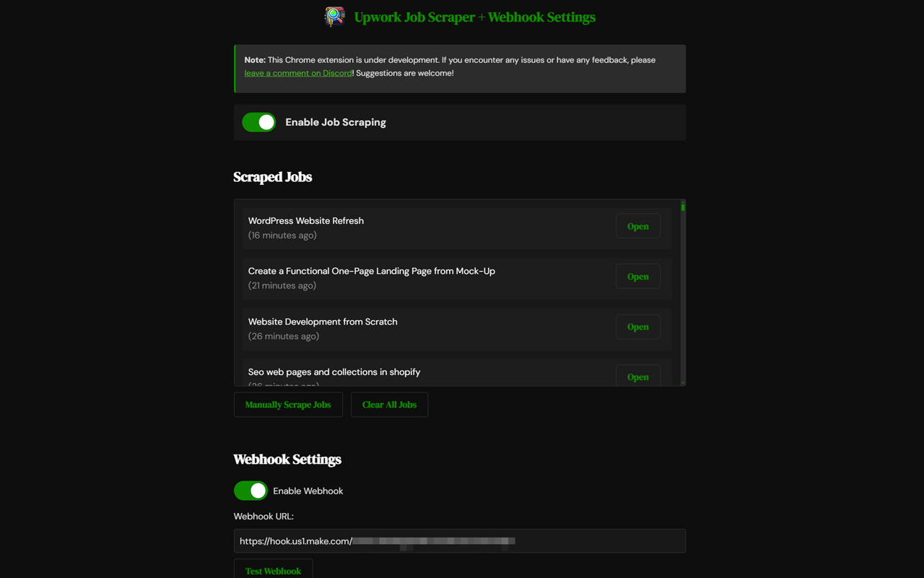Screen dimensions: 924x578
Task: Toggle the Enable Job Scraping switch
Action: (258, 122)
